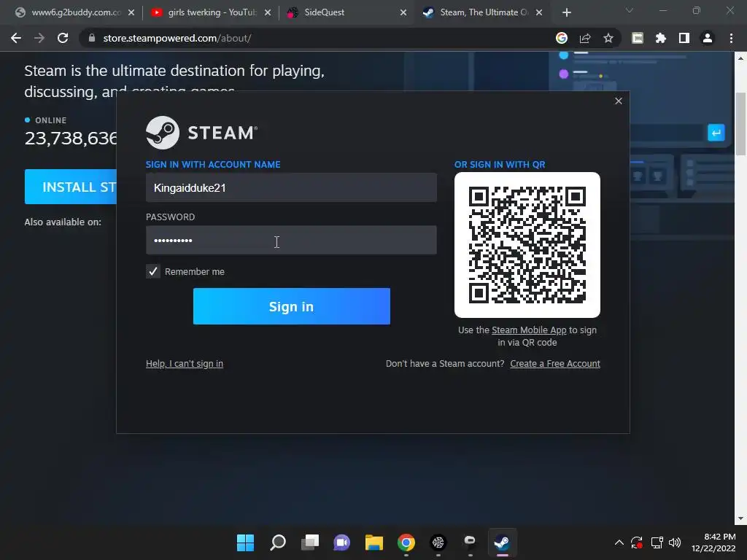Open Teams Chat on taskbar
This screenshot has height=560, width=747.
click(x=341, y=542)
